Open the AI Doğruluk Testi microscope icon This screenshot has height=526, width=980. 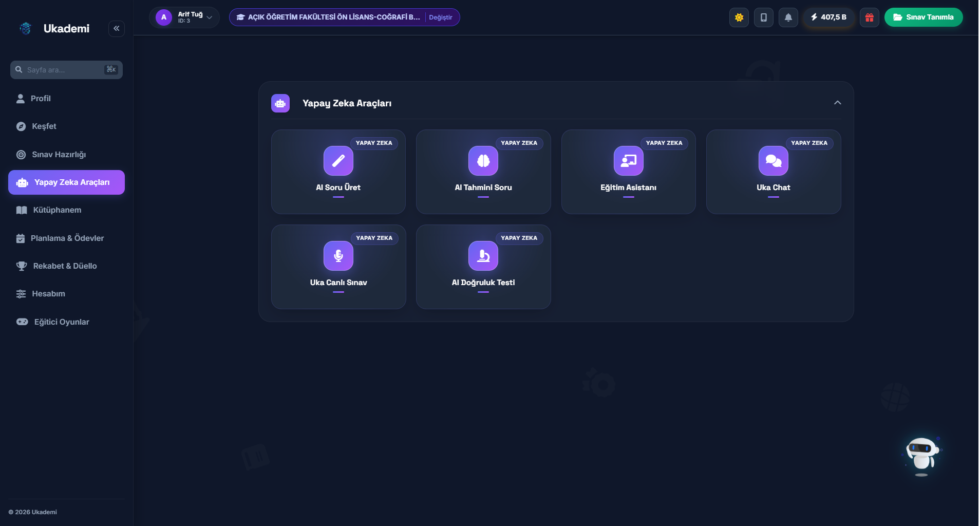(483, 256)
